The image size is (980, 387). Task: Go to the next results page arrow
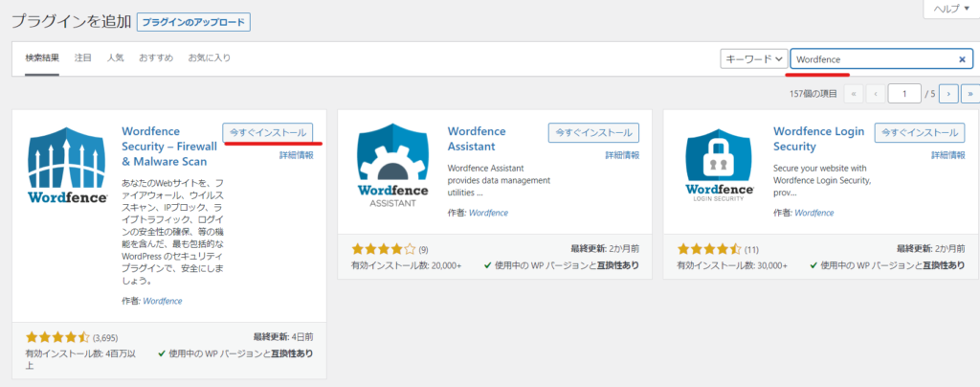[x=948, y=94]
